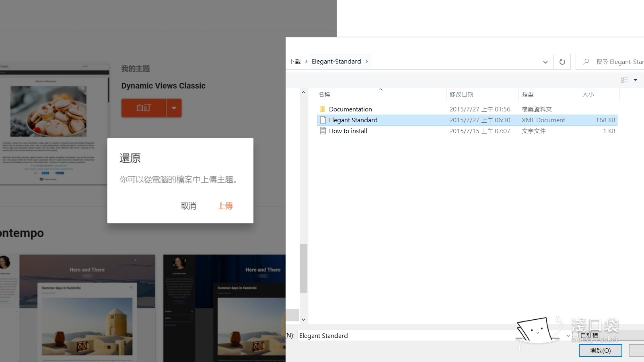Click the search Elegant-Standard field
The height and width of the screenshot is (362, 644).
pos(619,62)
